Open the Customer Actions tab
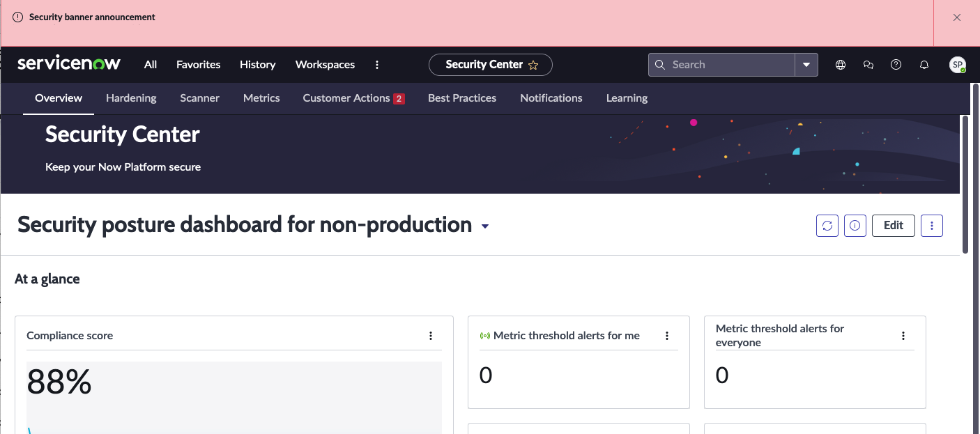980x434 pixels. (353, 98)
